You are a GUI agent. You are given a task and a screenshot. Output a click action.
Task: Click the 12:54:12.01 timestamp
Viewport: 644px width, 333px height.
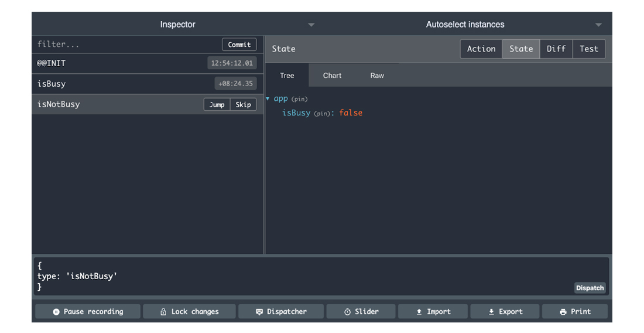pos(232,63)
